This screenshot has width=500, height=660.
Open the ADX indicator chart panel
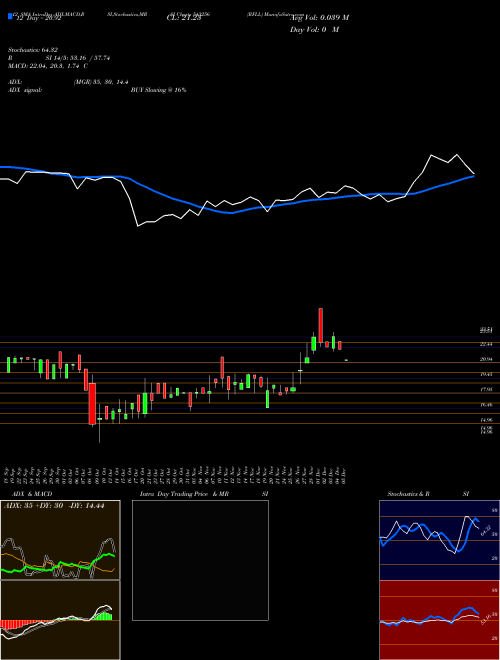(x=60, y=540)
